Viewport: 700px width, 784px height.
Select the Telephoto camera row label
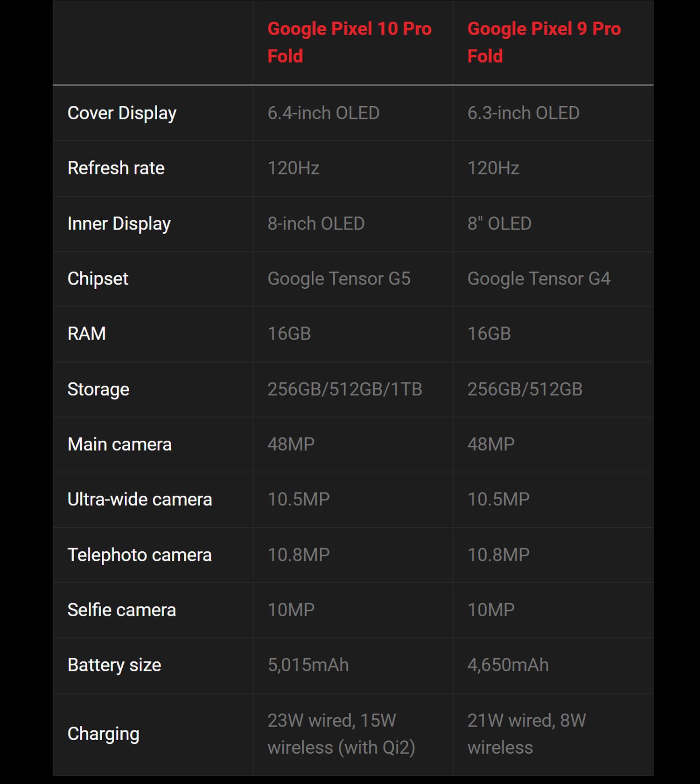click(140, 555)
